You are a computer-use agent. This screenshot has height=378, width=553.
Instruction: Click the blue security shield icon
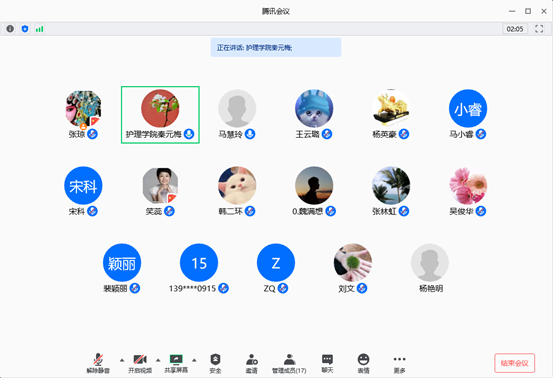(25, 29)
